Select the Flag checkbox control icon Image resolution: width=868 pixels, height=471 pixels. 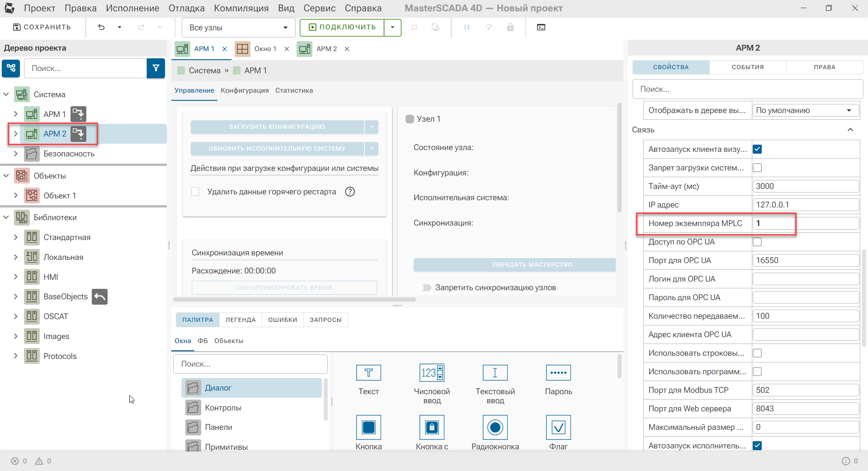(x=558, y=427)
